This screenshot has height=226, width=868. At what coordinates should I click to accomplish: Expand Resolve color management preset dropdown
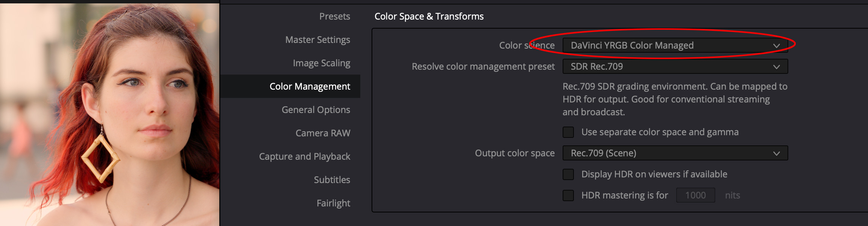click(x=675, y=66)
